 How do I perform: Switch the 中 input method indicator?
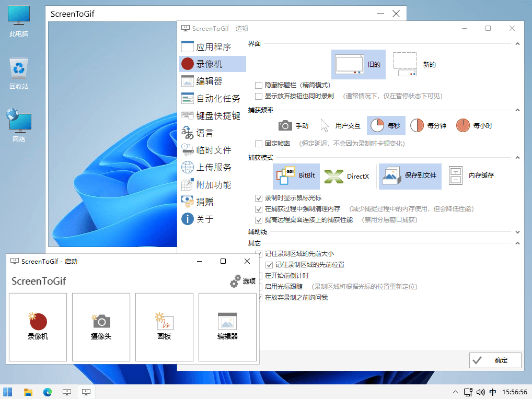(x=493, y=392)
